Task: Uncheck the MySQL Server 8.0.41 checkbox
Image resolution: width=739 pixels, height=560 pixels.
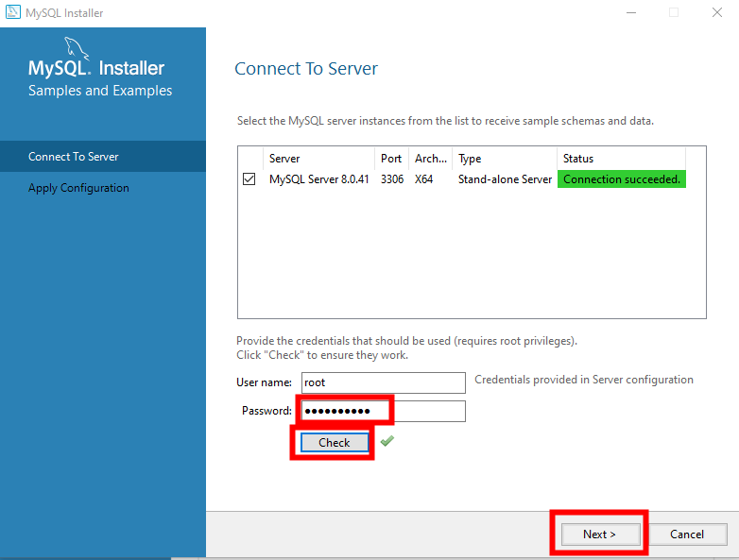Action: 249,179
